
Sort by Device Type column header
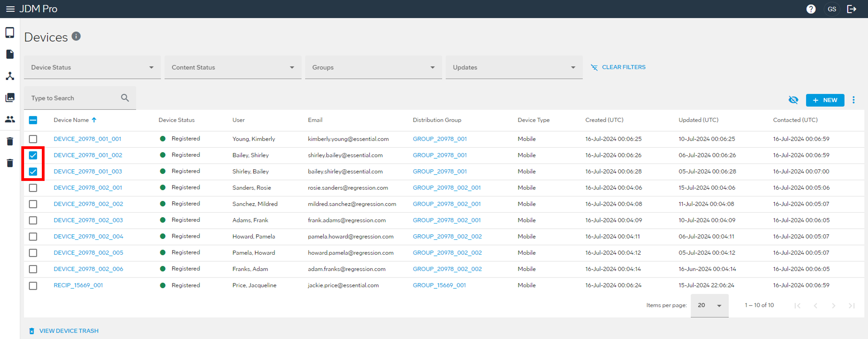coord(533,120)
